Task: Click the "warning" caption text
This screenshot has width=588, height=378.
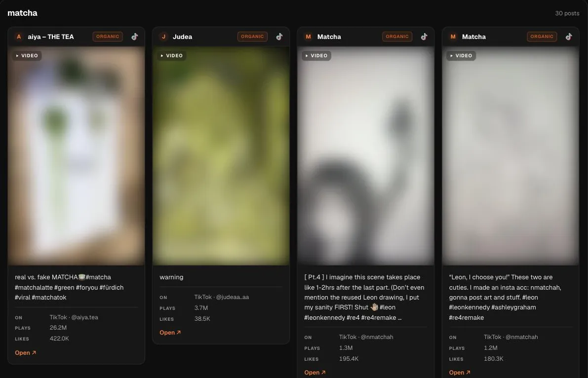Action: click(171, 277)
